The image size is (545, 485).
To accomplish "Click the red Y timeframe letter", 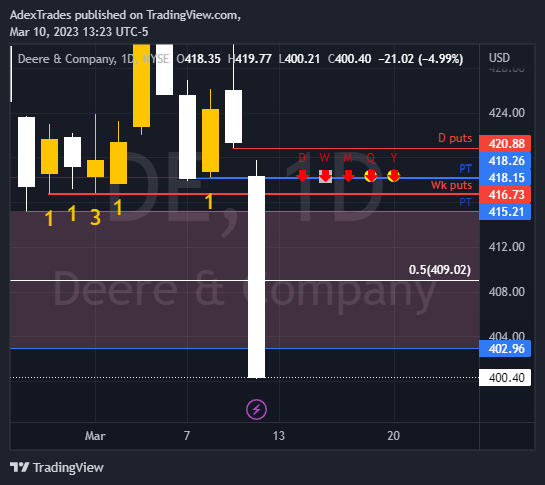I will click(394, 158).
